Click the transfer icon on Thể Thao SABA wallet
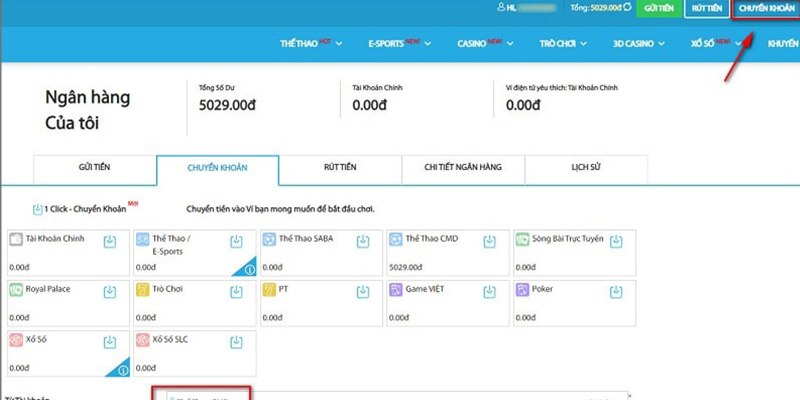Image resolution: width=800 pixels, height=400 pixels. click(x=363, y=242)
